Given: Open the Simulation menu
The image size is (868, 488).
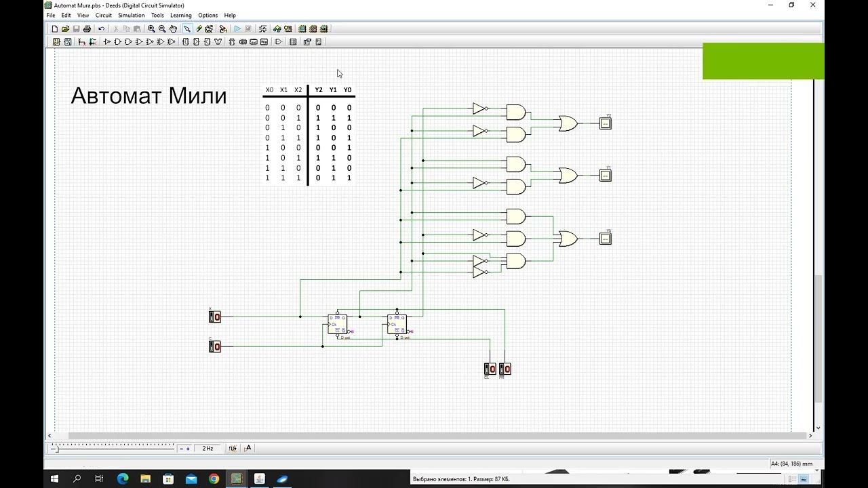Looking at the screenshot, I should pos(131,15).
